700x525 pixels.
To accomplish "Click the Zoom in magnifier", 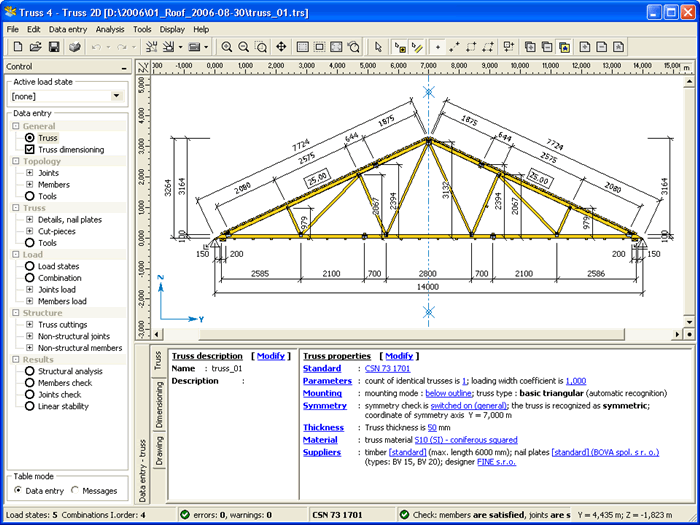I will (x=227, y=46).
